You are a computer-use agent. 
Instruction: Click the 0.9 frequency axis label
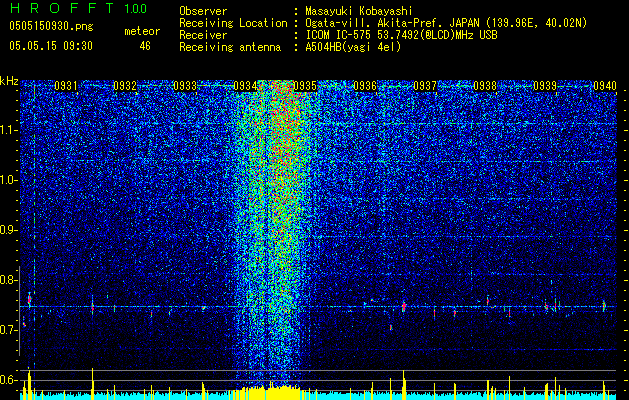point(9,230)
